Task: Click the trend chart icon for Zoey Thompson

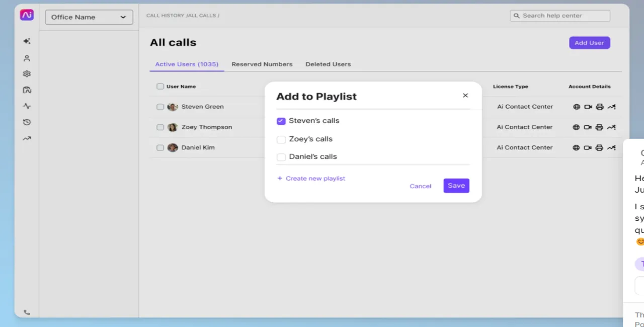Action: [x=611, y=127]
